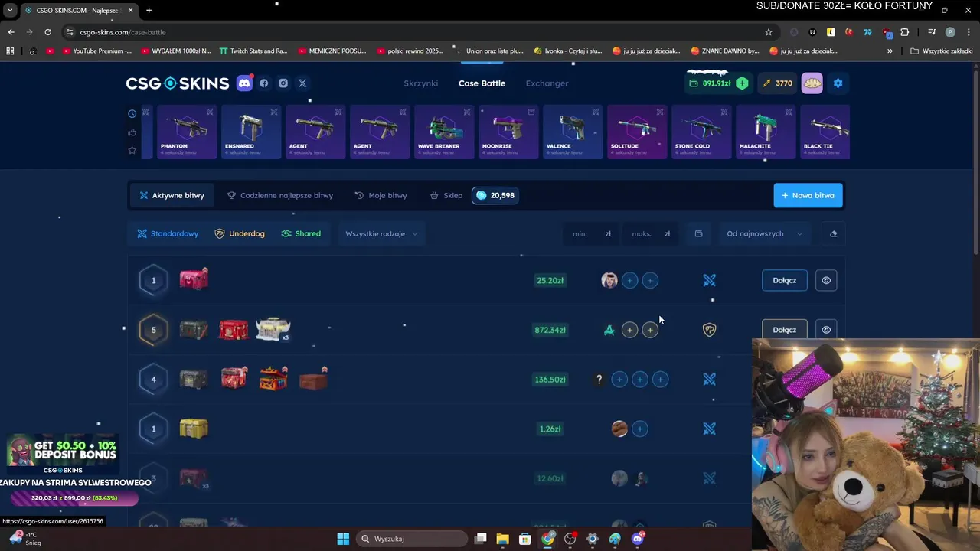Watch the 25.20zł battle via eye icon
This screenshot has width=980, height=551.
click(x=826, y=281)
